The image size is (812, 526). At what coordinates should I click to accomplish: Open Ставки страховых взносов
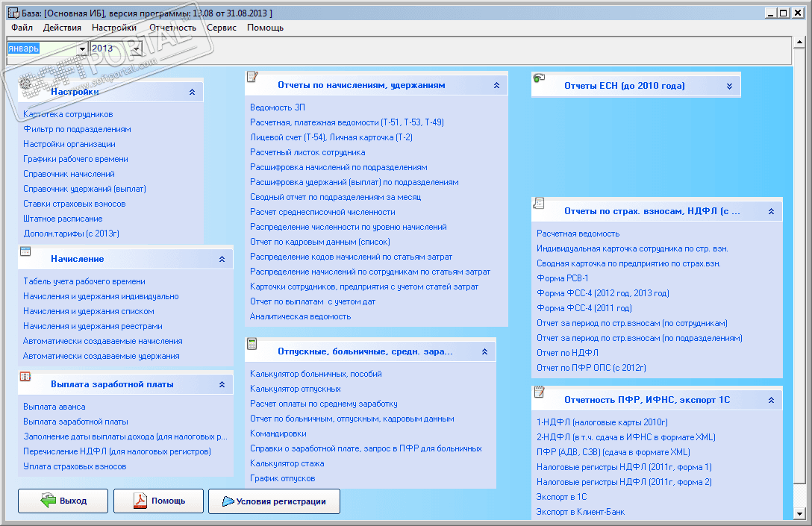click(x=74, y=204)
